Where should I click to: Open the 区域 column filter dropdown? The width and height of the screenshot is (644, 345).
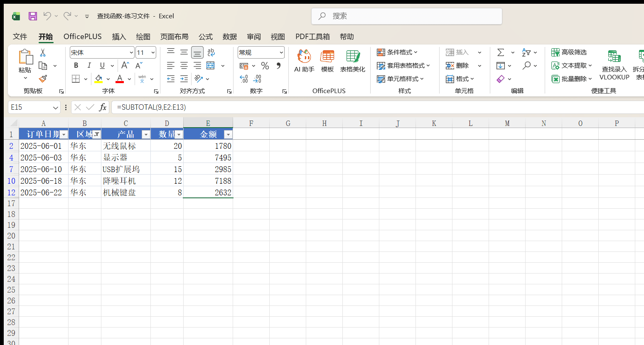96,134
